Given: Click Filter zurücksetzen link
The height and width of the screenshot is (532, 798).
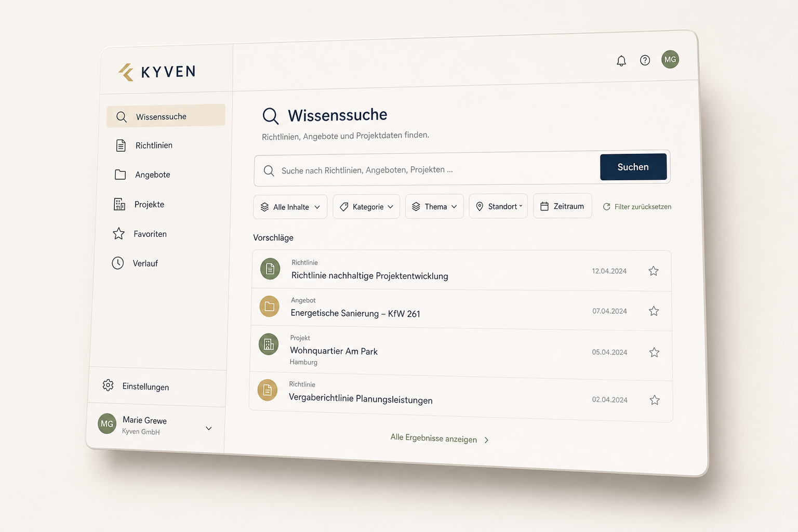Looking at the screenshot, I should 643,207.
